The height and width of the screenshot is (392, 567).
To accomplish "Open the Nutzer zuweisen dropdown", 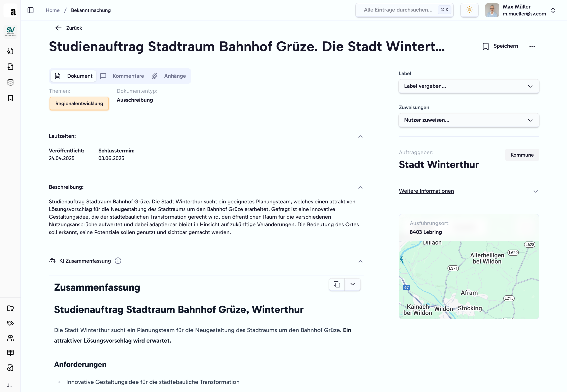I will point(469,120).
